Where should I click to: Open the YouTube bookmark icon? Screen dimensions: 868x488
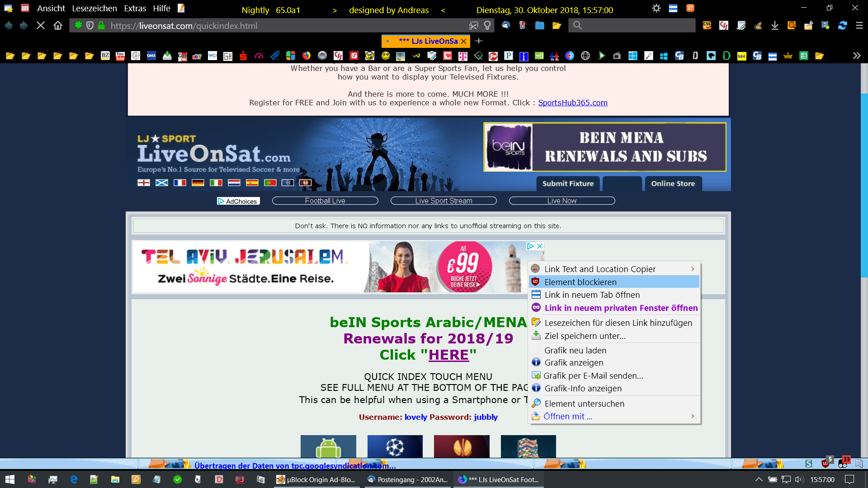point(120,56)
